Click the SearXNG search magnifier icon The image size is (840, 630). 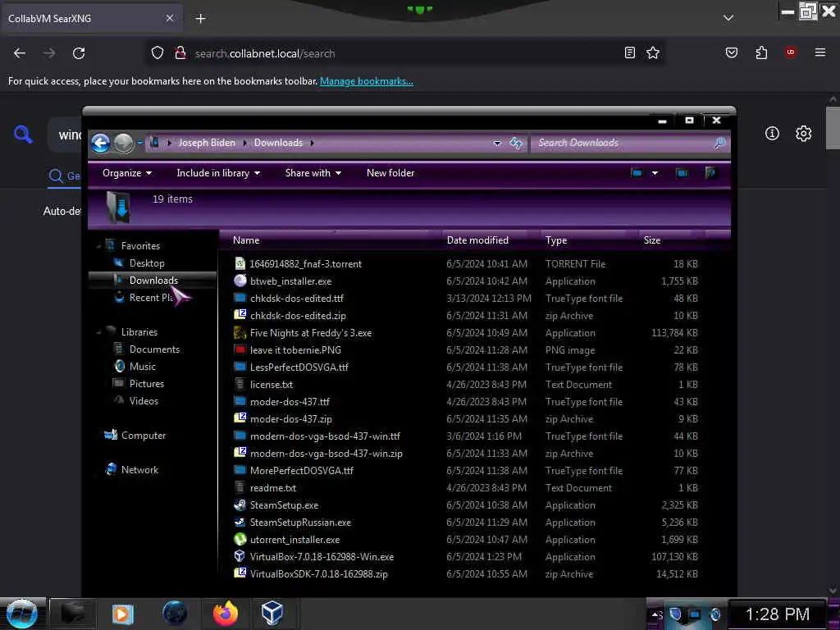tap(23, 134)
